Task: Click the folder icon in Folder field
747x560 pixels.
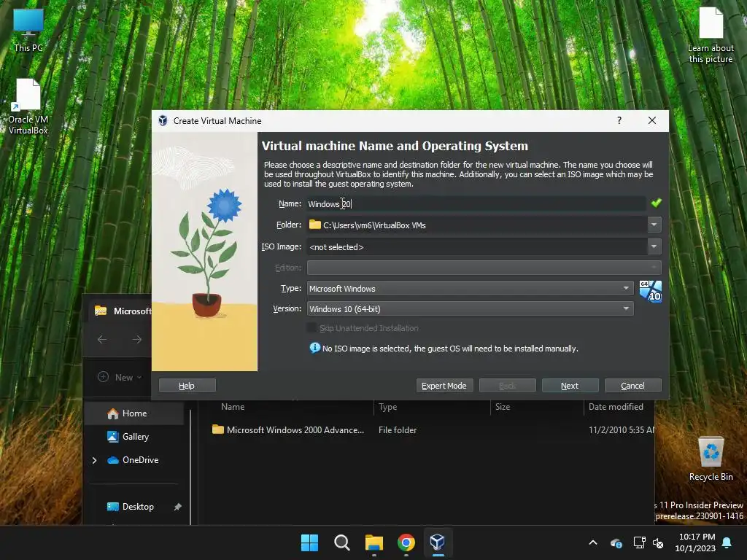Action: [x=315, y=225]
